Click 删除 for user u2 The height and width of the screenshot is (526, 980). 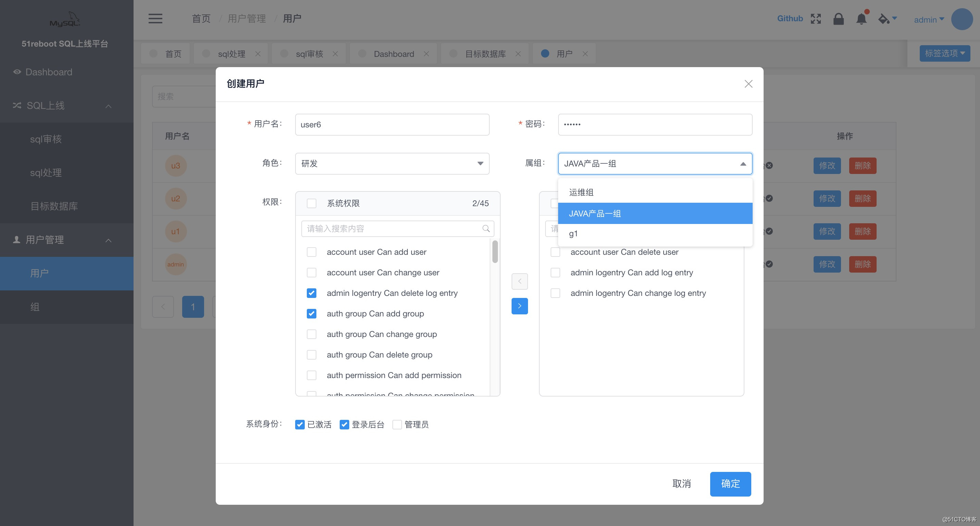coord(863,199)
